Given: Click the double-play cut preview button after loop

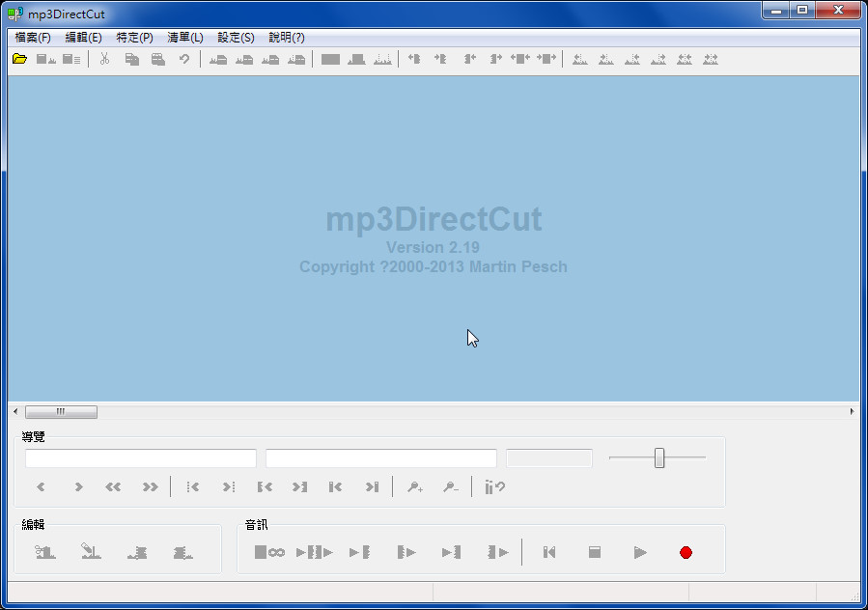Looking at the screenshot, I should click(x=315, y=552).
